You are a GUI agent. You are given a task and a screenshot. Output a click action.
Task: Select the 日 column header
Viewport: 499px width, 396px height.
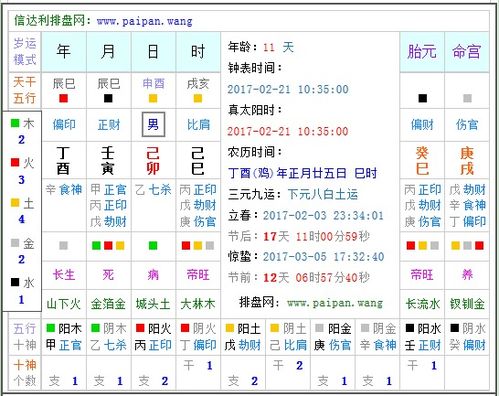pos(153,52)
